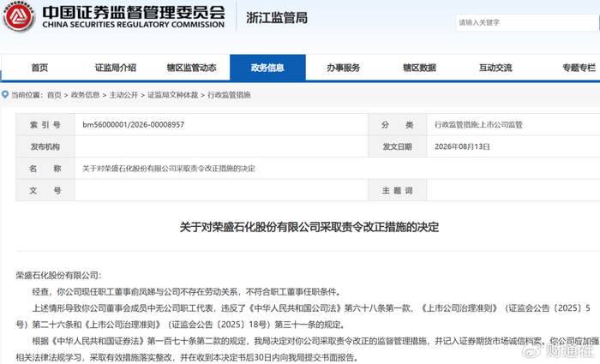Open the 证监局介绍 navigation tab
This screenshot has width=600, height=364.
click(116, 68)
